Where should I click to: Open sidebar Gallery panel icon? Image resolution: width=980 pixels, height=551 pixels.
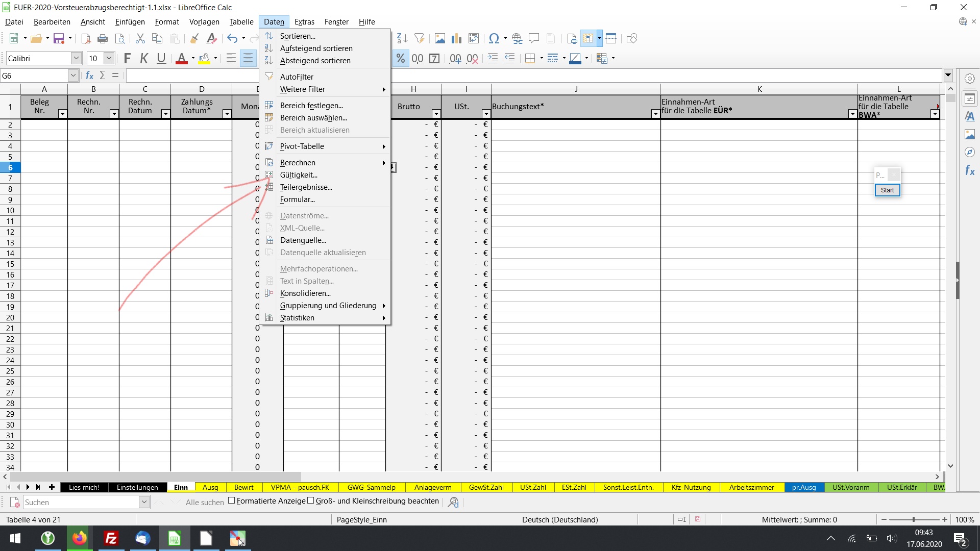(970, 135)
